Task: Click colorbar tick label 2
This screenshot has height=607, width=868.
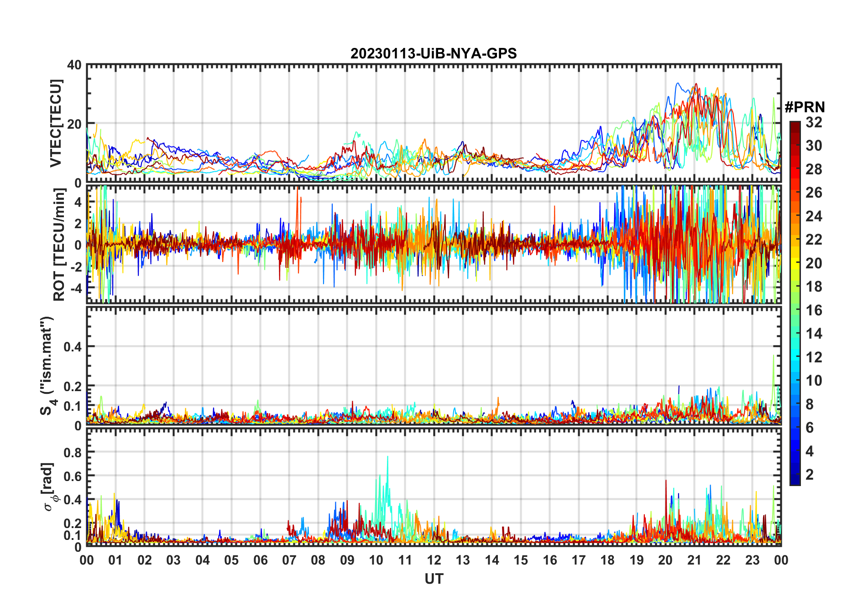Action: (x=810, y=475)
